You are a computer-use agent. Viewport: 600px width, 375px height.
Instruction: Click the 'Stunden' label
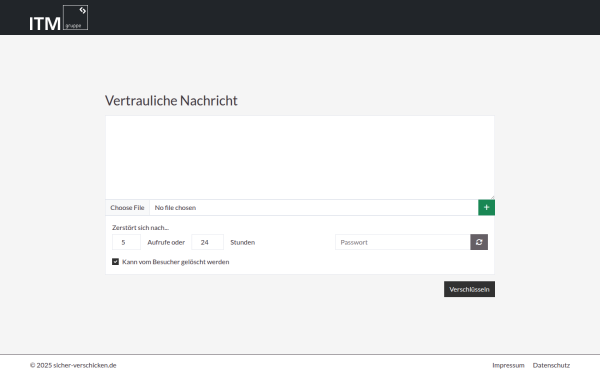tap(243, 242)
